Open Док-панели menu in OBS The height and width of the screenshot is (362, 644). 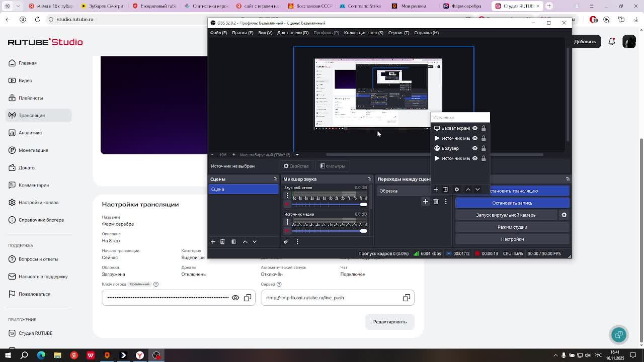click(x=293, y=33)
